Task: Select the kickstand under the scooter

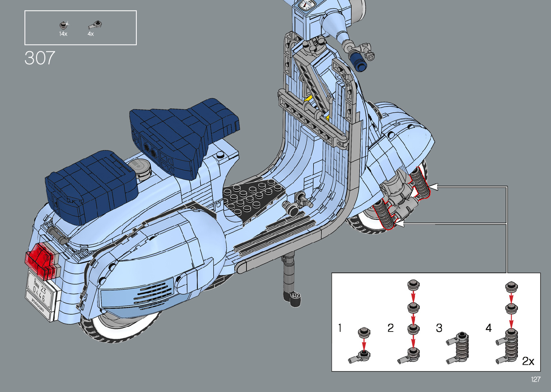Action: coord(290,281)
